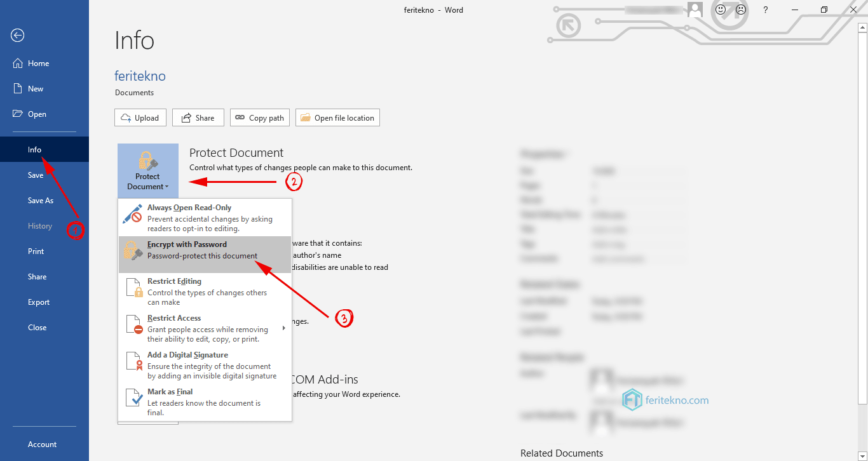Choose Always Open Read-Only option

(x=205, y=218)
